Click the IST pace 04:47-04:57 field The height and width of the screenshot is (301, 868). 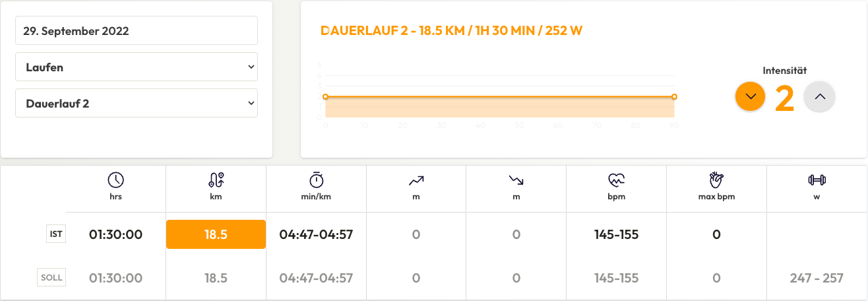coord(316,234)
